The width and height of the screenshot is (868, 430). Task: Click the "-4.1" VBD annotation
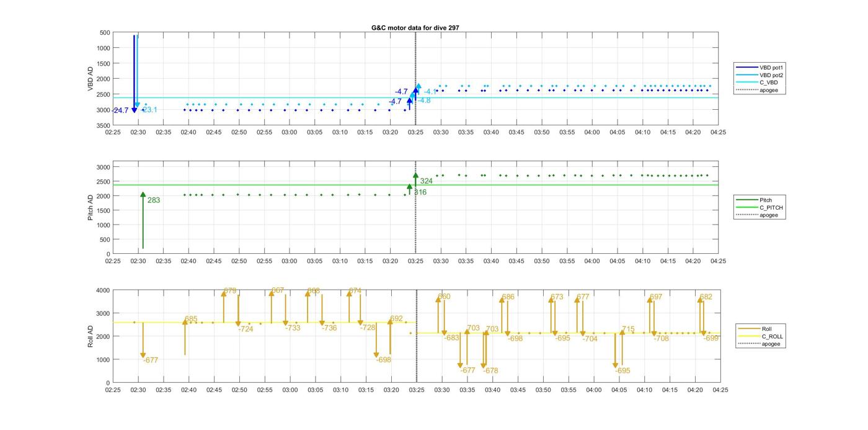430,92
